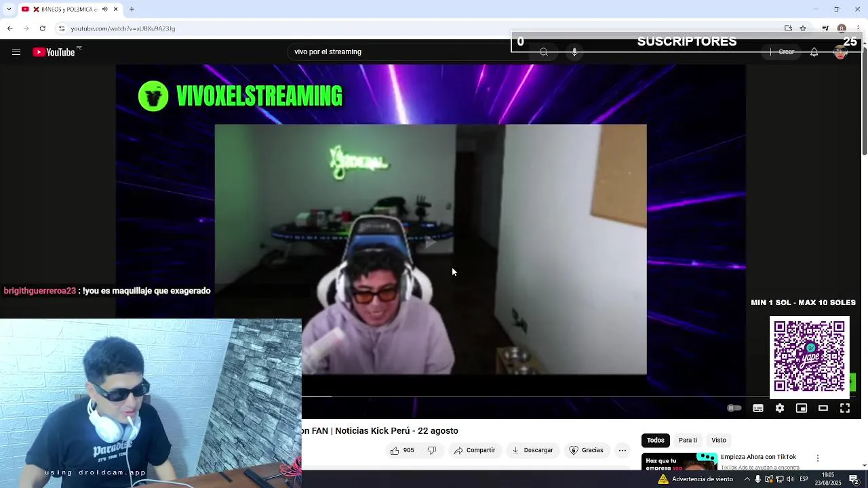Select the Para ti filter chip
The width and height of the screenshot is (868, 488).
coord(688,440)
